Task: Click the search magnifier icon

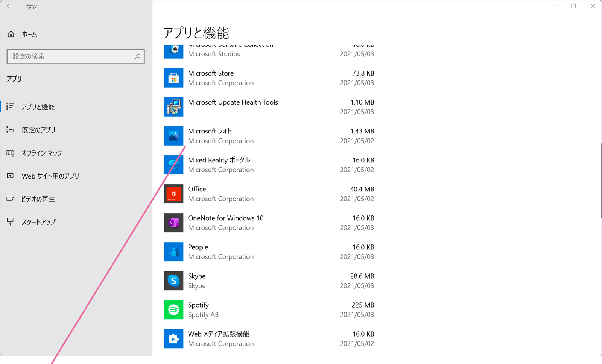Action: coord(137,56)
